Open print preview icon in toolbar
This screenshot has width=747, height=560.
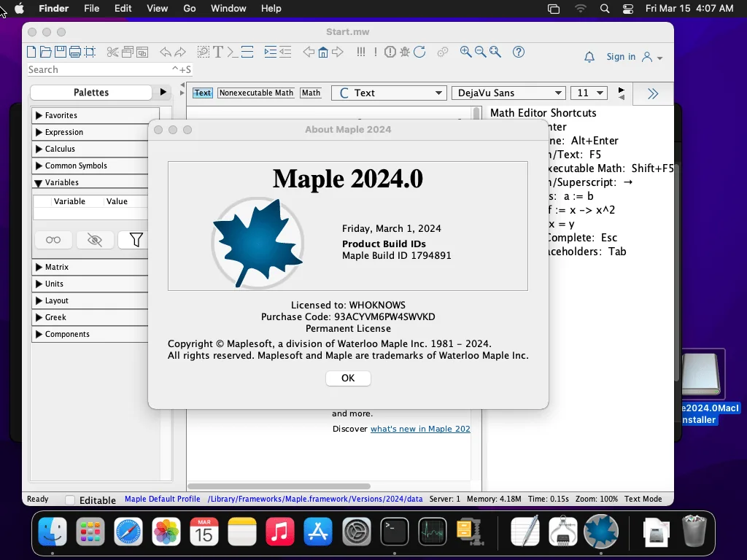[x=90, y=52]
